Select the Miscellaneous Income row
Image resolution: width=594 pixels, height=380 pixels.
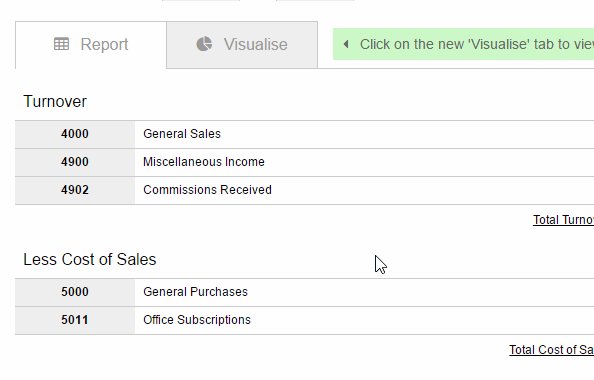pos(305,163)
